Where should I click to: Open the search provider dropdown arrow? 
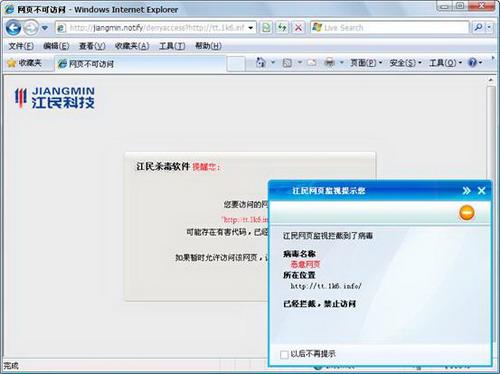pyautogui.click(x=489, y=28)
